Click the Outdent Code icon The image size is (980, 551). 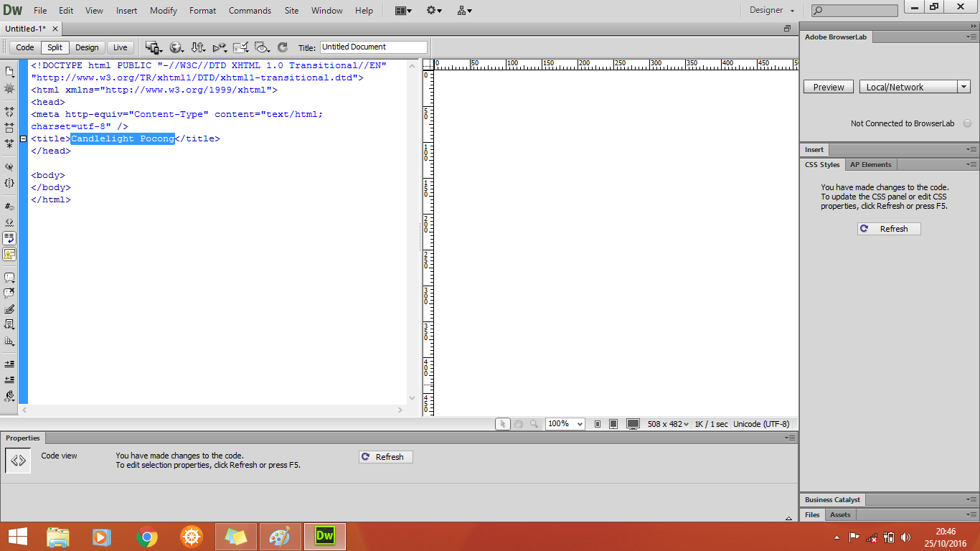tap(9, 380)
